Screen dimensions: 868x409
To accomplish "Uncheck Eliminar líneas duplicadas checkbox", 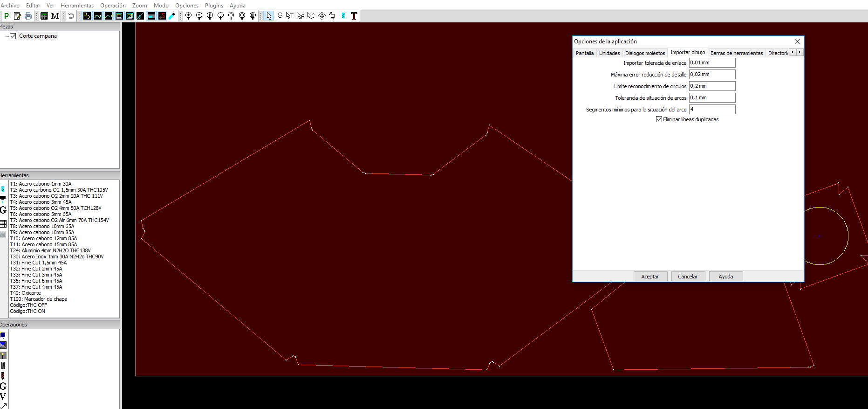I will tap(659, 119).
